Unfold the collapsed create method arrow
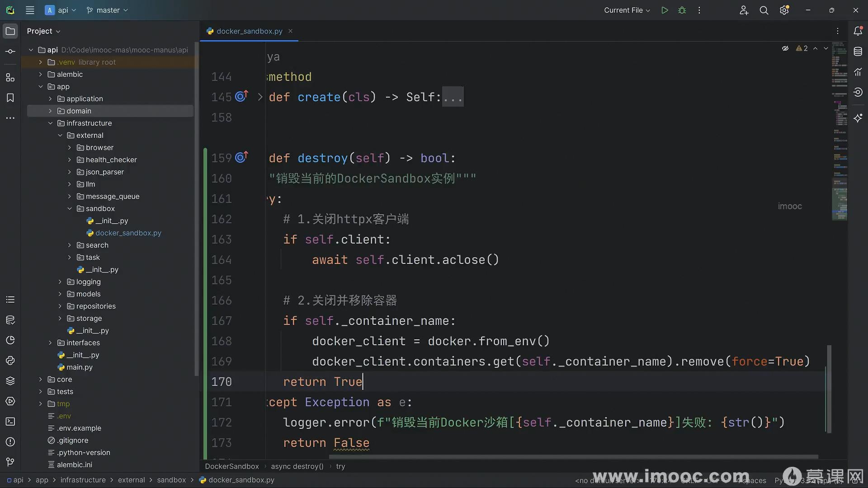Image resolution: width=868 pixels, height=488 pixels. coord(260,97)
